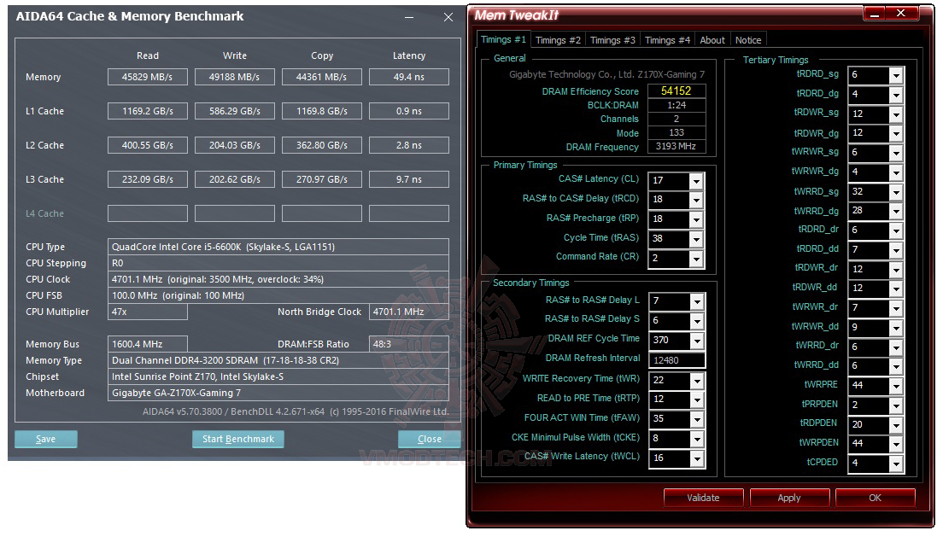Open the tRDRD_sg dropdown
Screen dimensions: 943x560
point(896,75)
